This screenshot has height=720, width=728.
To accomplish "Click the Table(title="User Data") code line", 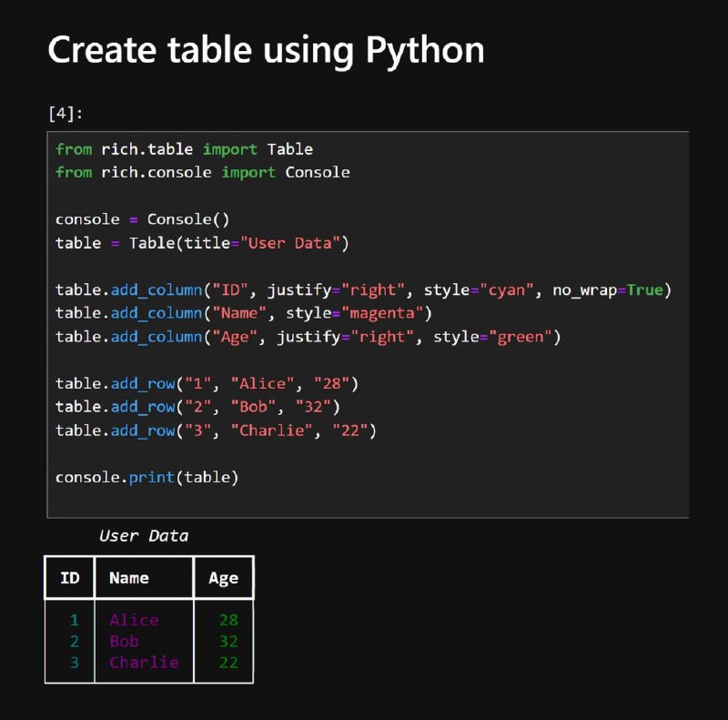I will (x=202, y=243).
